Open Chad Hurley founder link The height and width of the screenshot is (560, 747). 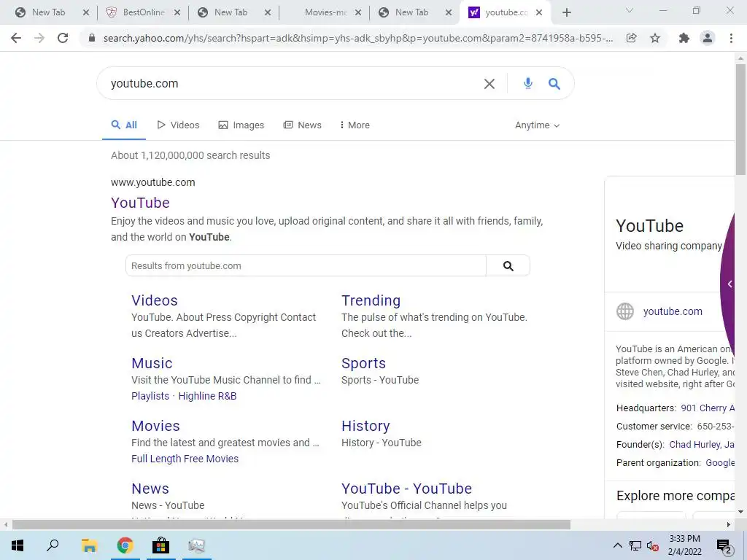pos(694,444)
